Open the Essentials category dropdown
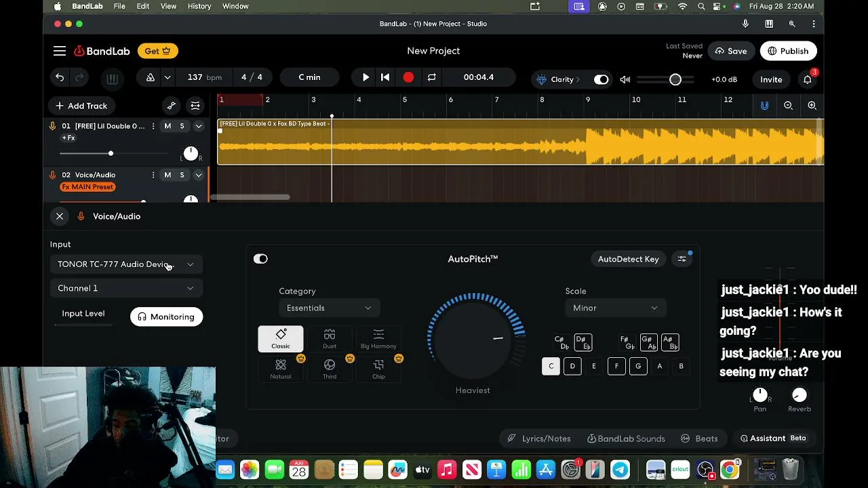 329,308
